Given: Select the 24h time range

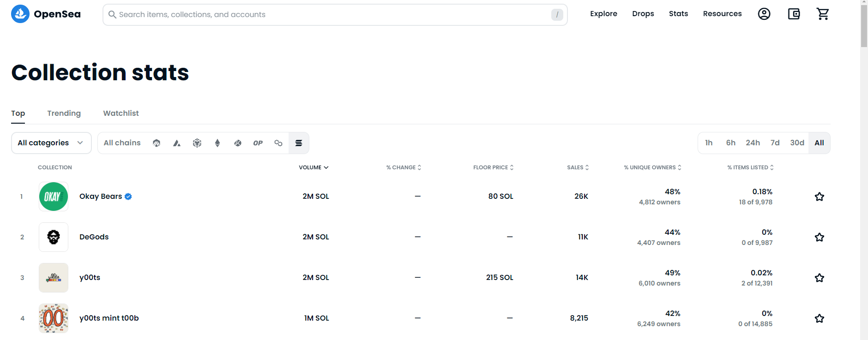Looking at the screenshot, I should pos(753,143).
